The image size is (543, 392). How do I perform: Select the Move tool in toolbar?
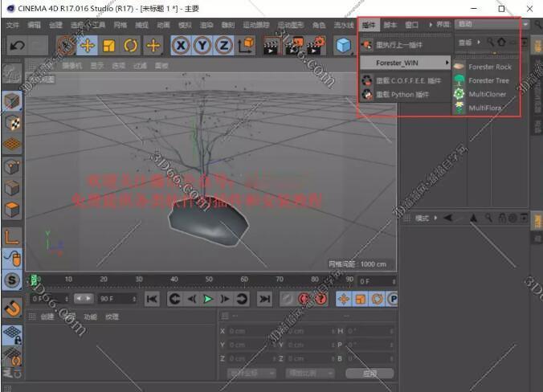tap(87, 45)
